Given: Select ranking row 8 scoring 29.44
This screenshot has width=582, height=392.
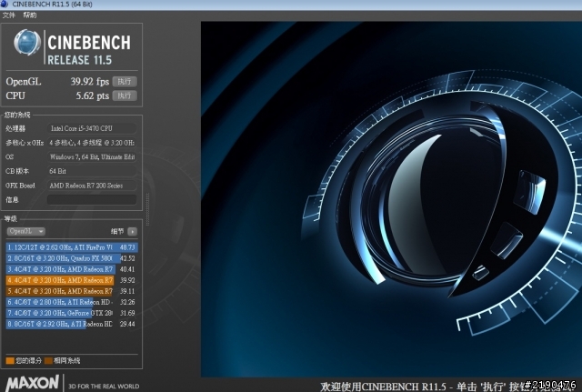Looking at the screenshot, I should click(x=72, y=324).
